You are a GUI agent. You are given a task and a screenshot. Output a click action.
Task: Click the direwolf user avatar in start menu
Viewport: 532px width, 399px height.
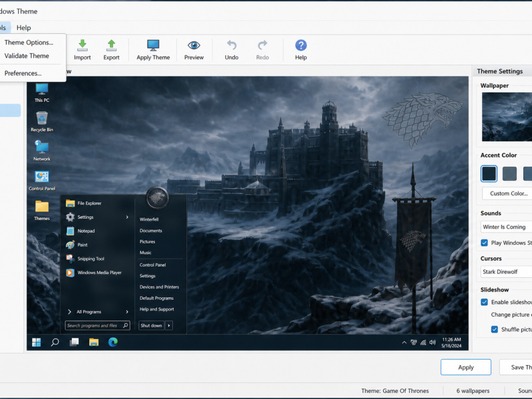click(x=157, y=198)
